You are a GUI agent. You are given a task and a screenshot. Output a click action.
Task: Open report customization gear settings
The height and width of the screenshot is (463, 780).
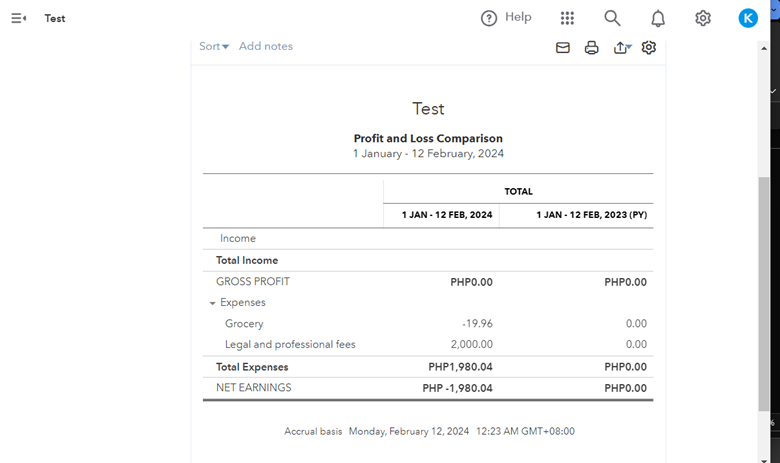coord(649,47)
